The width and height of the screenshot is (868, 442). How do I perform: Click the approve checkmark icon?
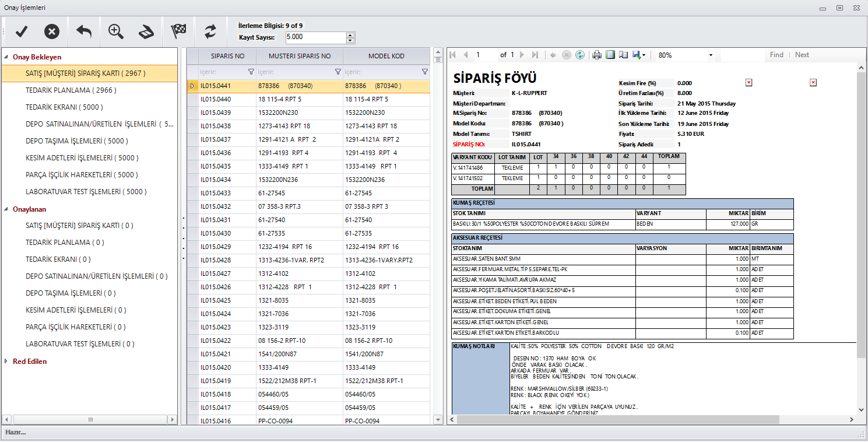22,32
